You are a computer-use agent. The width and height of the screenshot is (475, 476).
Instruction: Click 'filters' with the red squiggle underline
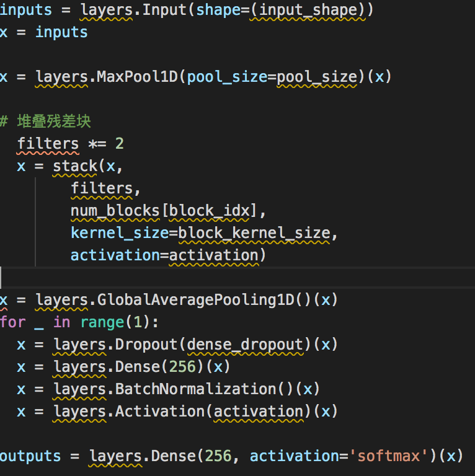48,143
